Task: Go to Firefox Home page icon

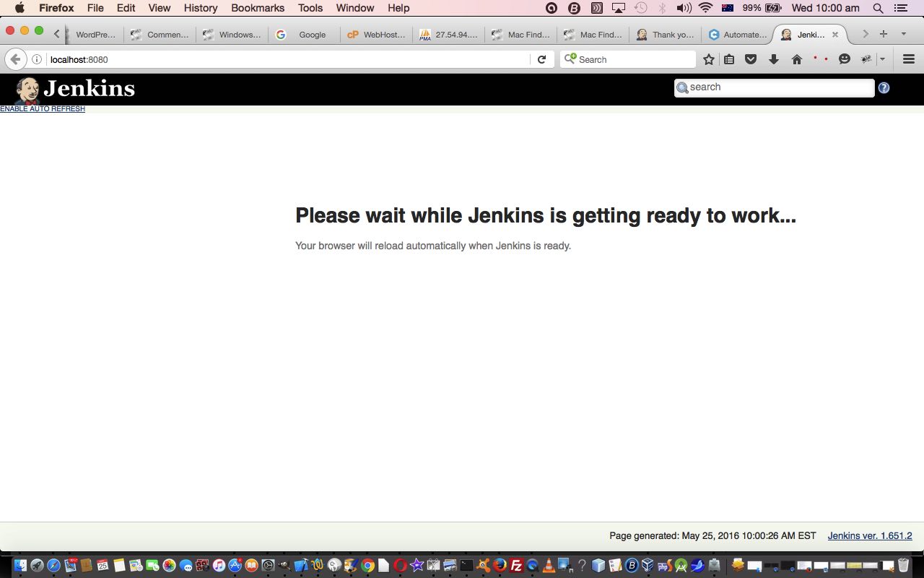Action: pos(797,59)
